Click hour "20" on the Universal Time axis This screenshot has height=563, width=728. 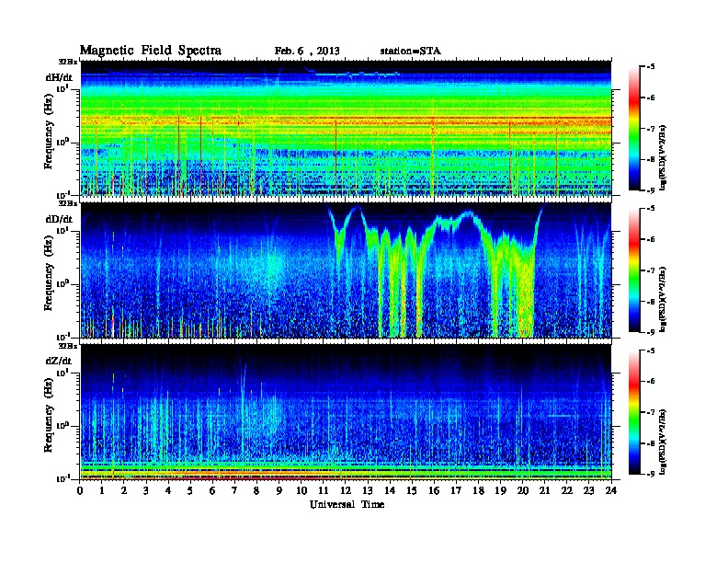click(523, 490)
